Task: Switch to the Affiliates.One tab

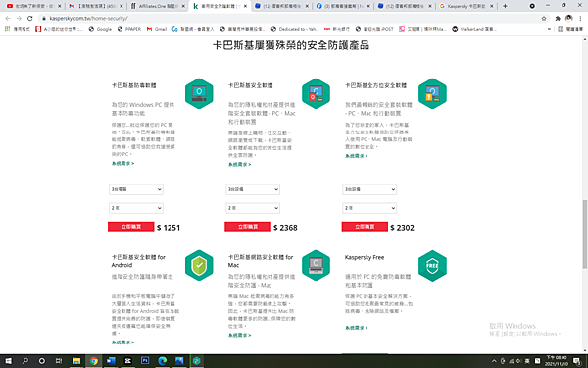Action: click(158, 6)
